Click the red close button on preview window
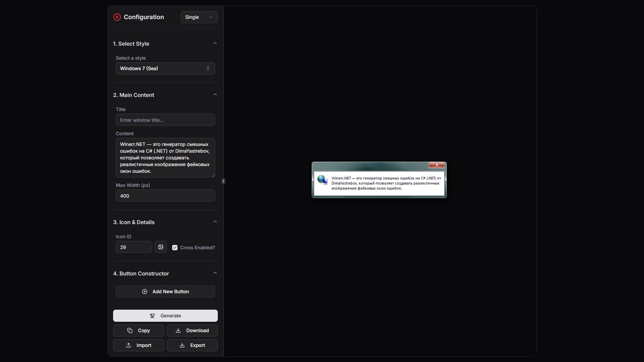 [x=437, y=165]
